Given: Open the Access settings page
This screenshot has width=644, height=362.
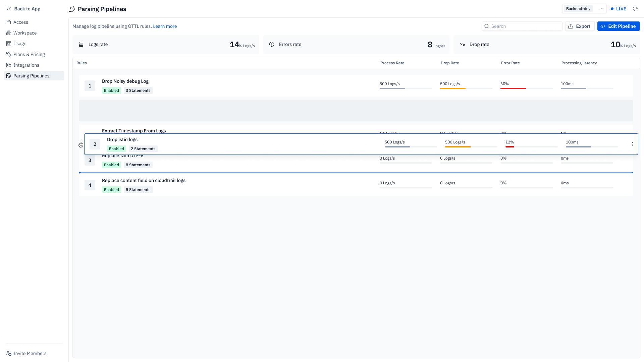Looking at the screenshot, I should tap(34, 22).
